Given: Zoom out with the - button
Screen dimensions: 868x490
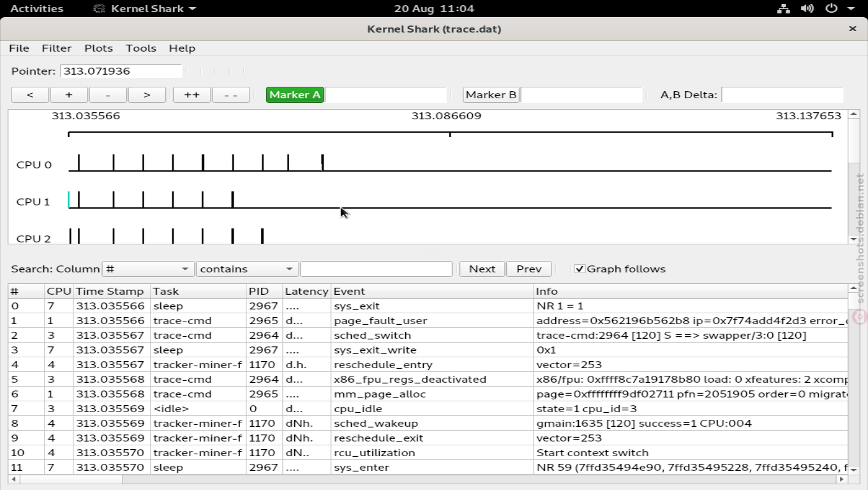Looking at the screenshot, I should (x=108, y=95).
